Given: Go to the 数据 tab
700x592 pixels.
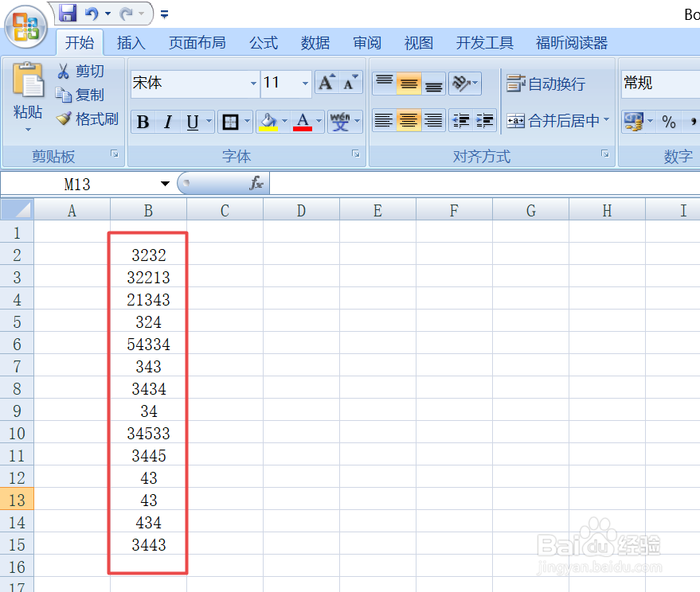Looking at the screenshot, I should pyautogui.click(x=315, y=43).
